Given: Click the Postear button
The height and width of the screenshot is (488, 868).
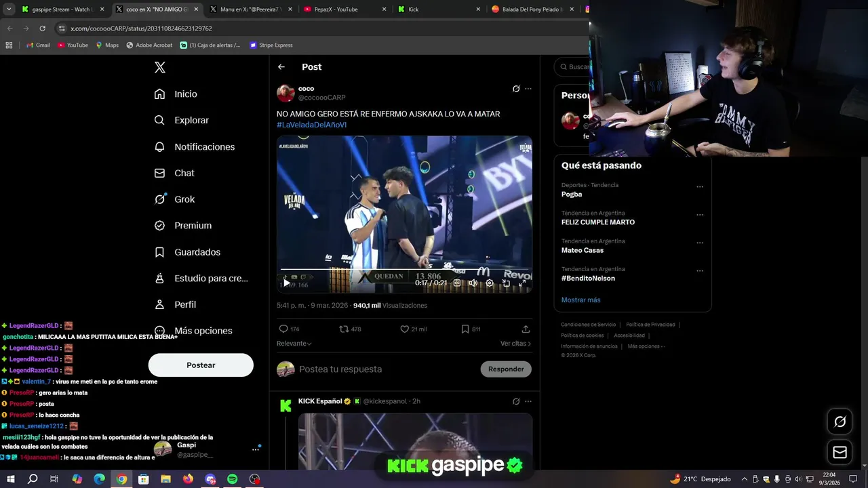Looking at the screenshot, I should 201,365.
